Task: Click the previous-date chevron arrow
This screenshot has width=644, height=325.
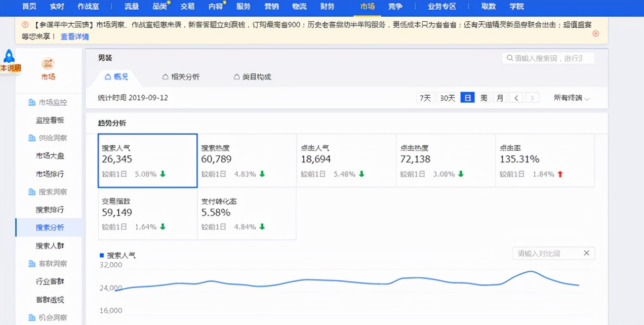Action: click(516, 98)
